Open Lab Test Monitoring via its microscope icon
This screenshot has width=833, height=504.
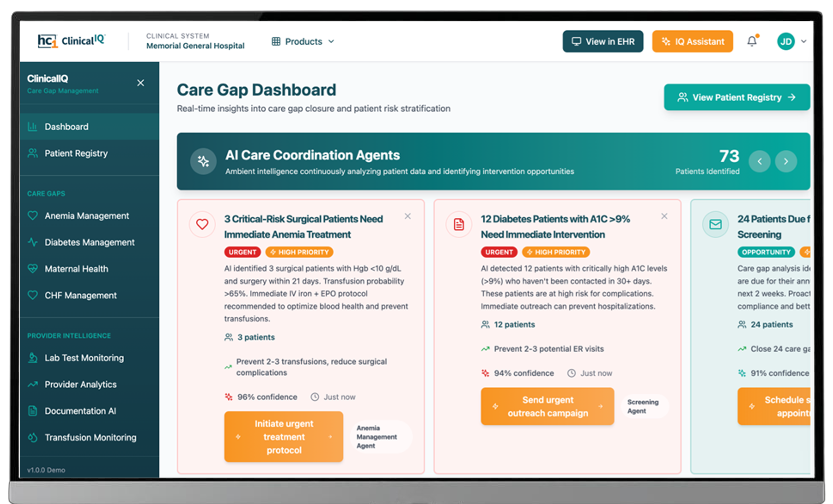coord(33,358)
